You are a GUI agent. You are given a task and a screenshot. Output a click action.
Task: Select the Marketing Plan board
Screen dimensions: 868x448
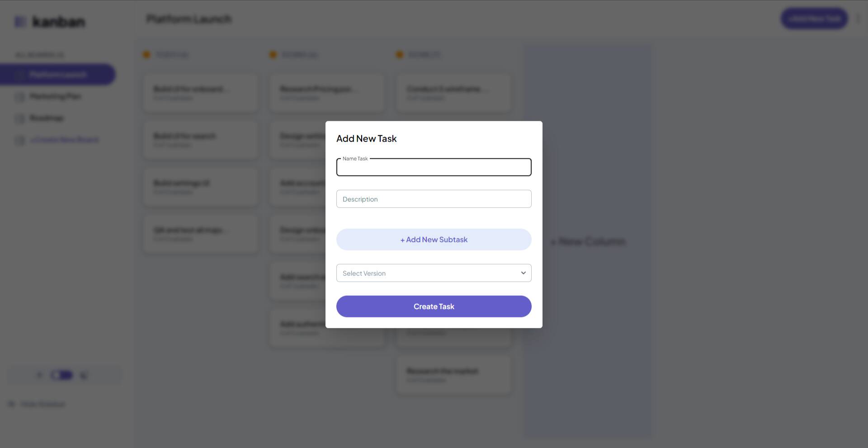(56, 96)
